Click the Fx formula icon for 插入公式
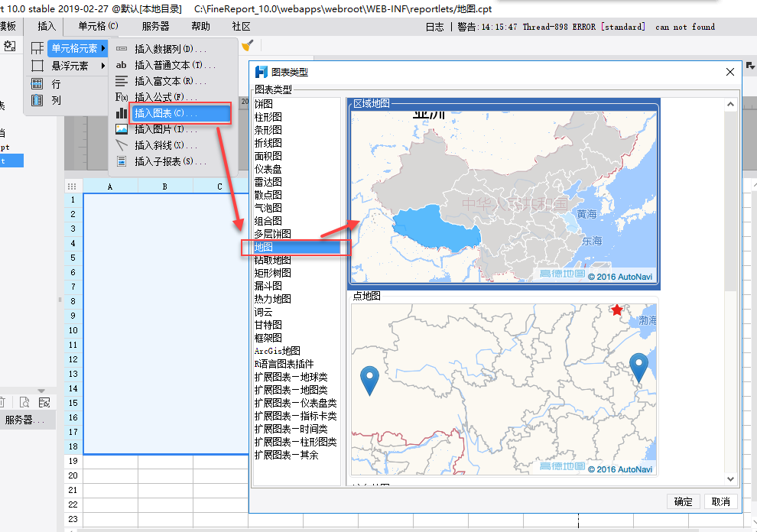 click(122, 97)
